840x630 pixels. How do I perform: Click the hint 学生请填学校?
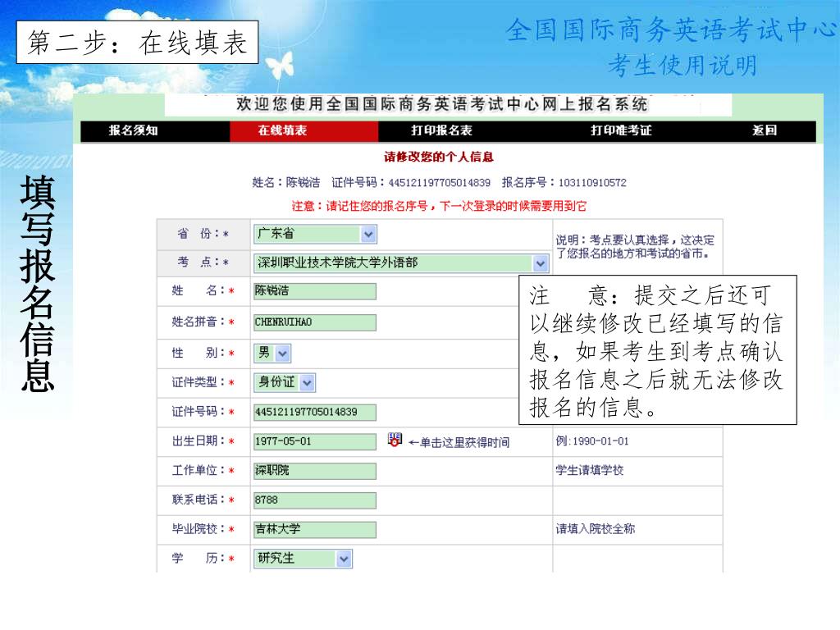[589, 470]
